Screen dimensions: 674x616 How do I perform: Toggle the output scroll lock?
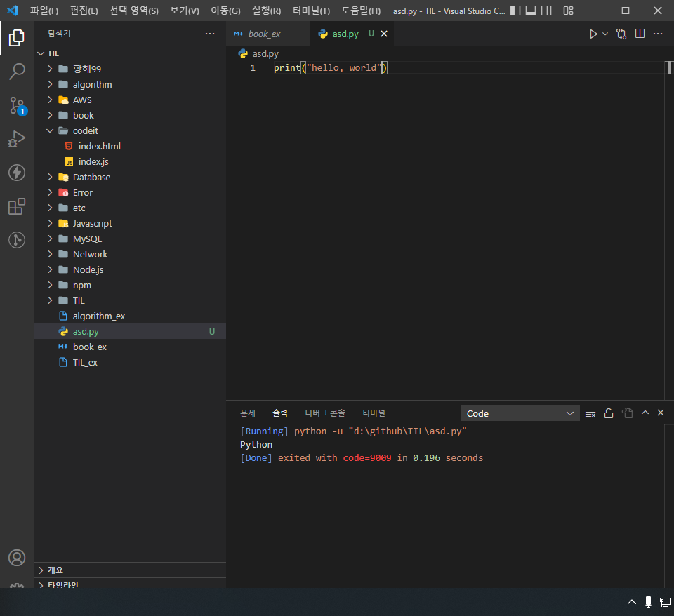point(609,413)
